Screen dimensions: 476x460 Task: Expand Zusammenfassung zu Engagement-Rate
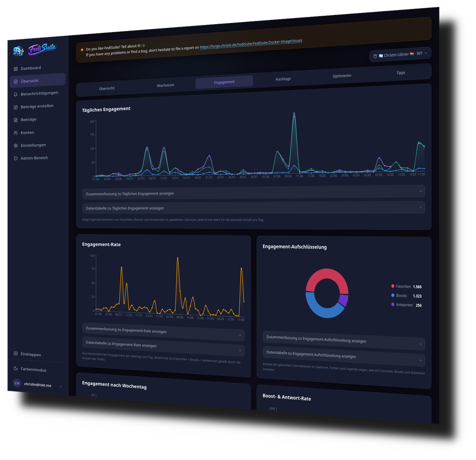163,332
